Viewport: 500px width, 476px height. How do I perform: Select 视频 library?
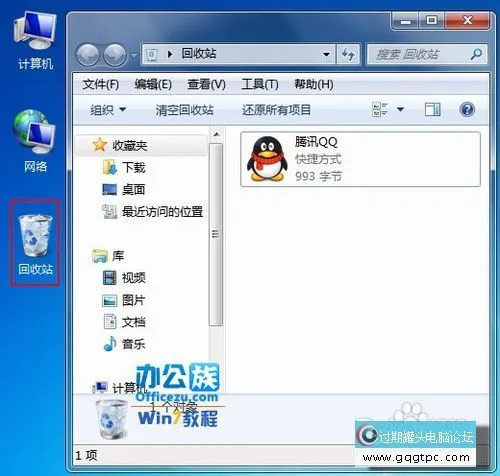coord(133,278)
